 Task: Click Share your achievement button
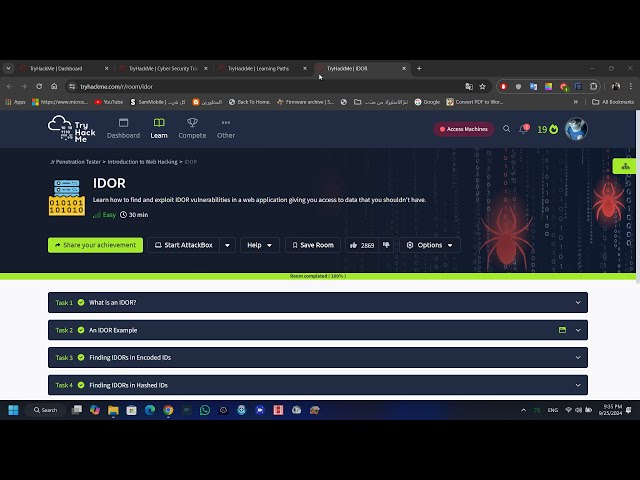pyautogui.click(x=96, y=245)
